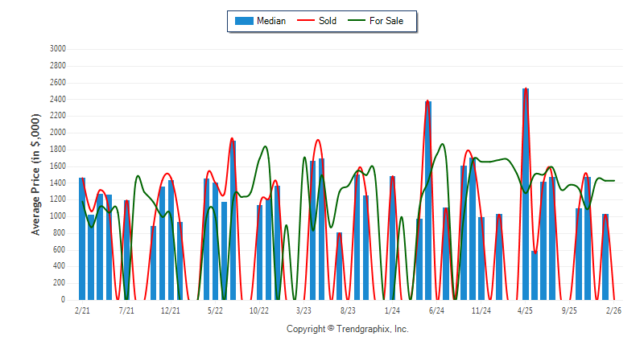Screen dimensions: 644x349
Task: Open the Trendgraphix copyright text
Action: click(347, 330)
